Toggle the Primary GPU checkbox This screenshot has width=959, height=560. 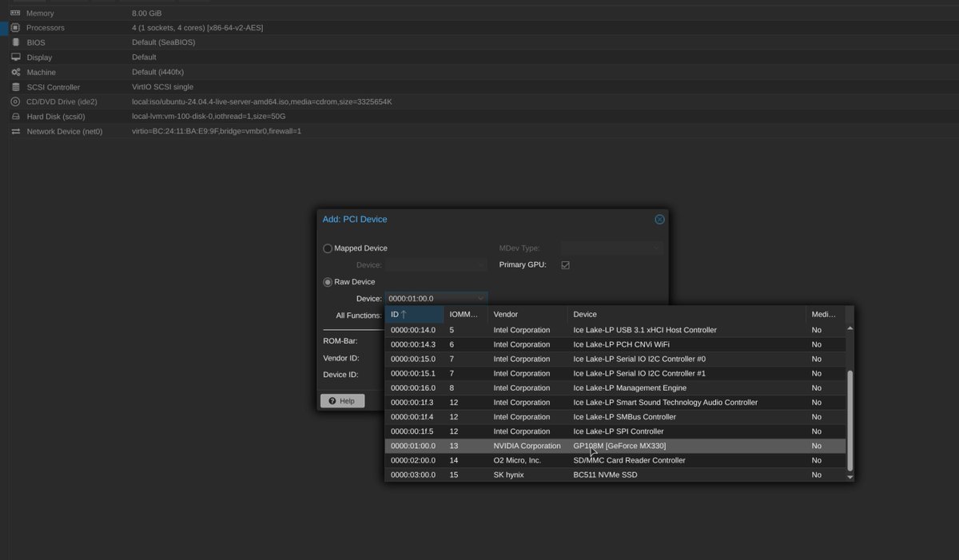(565, 264)
